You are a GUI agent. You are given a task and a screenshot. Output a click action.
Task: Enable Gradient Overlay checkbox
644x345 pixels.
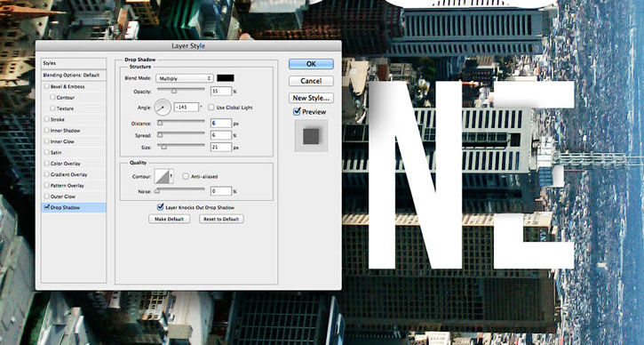pyautogui.click(x=47, y=174)
